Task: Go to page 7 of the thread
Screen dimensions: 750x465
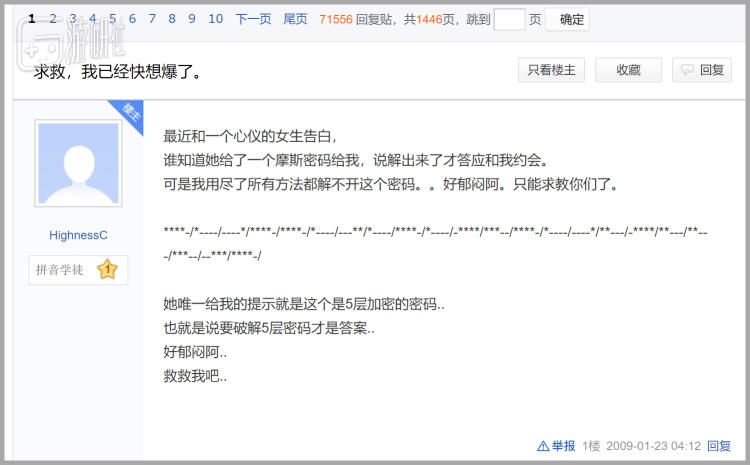Action: 152,19
